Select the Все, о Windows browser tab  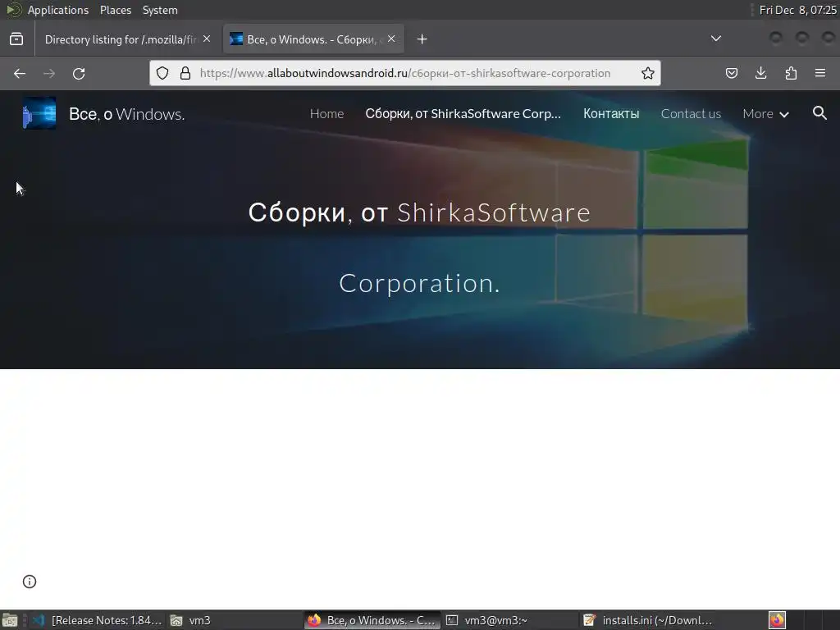point(313,39)
